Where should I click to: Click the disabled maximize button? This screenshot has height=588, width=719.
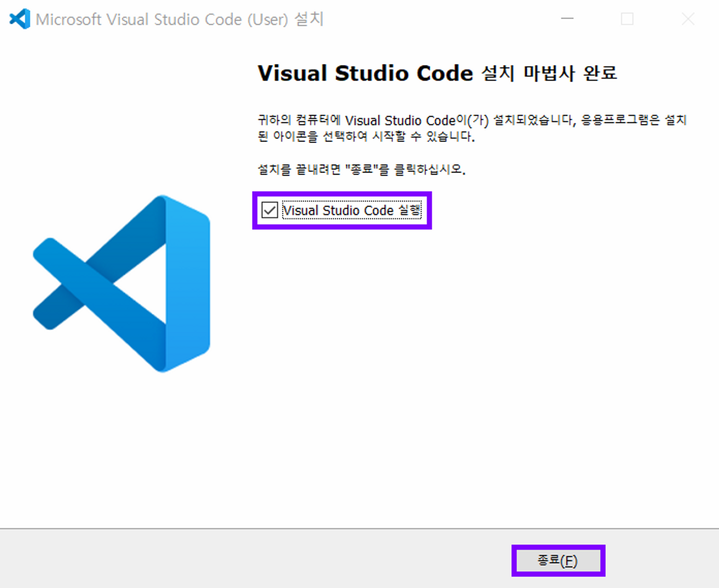point(627,19)
